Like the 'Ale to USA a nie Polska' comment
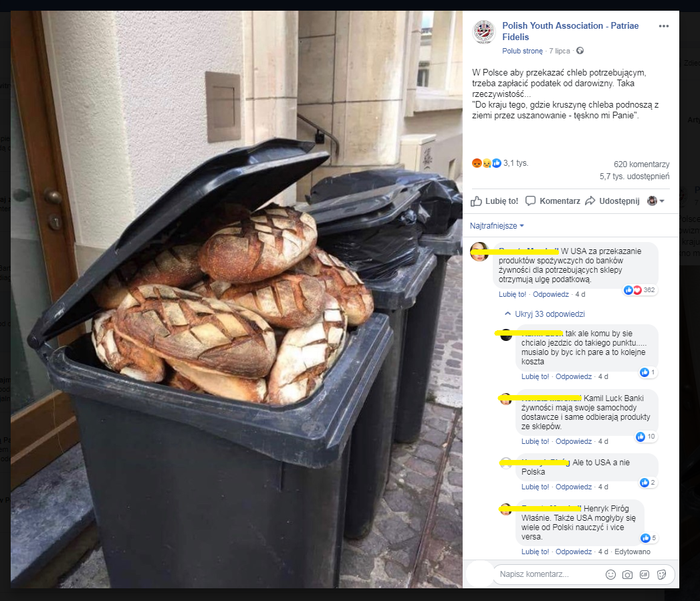The image size is (700, 601). [535, 487]
